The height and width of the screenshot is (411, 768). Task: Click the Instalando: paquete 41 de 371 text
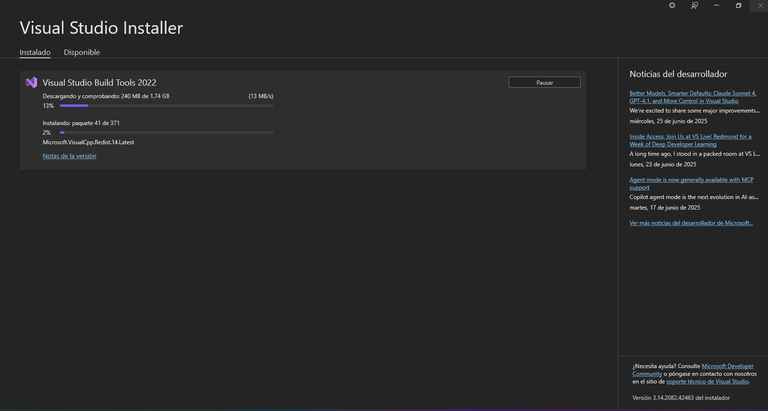[81, 123]
